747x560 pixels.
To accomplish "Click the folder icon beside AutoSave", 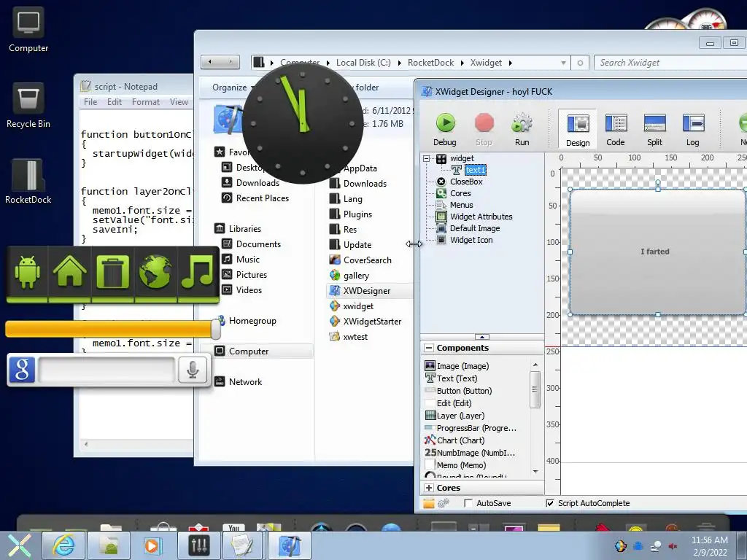I will pyautogui.click(x=429, y=503).
